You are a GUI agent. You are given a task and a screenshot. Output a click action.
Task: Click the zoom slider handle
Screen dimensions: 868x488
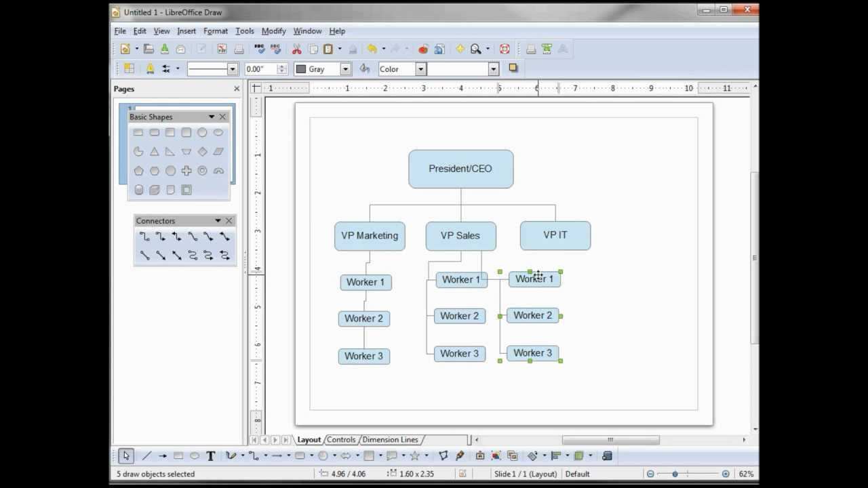tap(675, 474)
